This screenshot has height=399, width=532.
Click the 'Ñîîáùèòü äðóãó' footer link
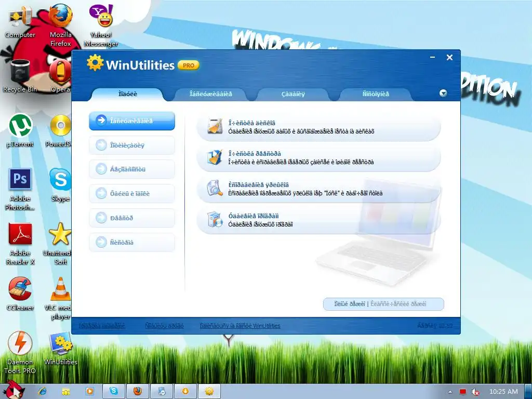click(x=164, y=326)
